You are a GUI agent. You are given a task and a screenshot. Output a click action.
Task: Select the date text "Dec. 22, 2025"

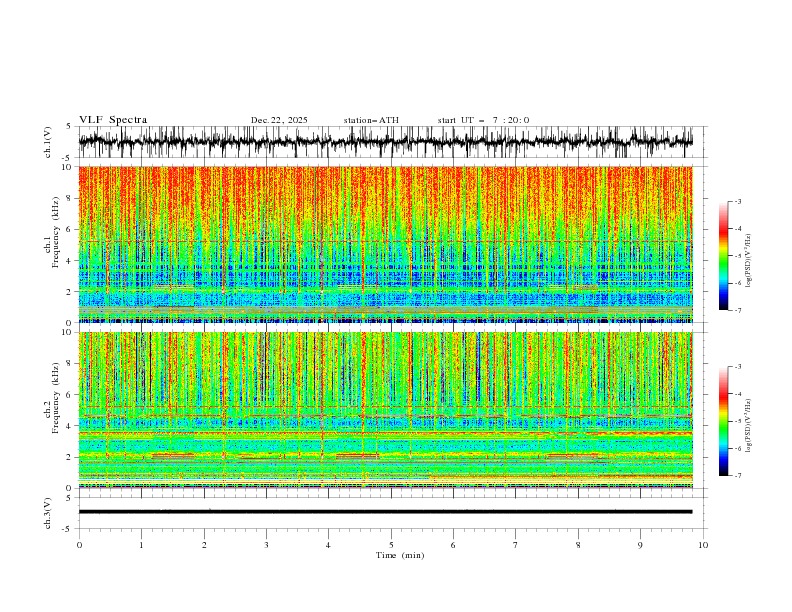click(279, 120)
